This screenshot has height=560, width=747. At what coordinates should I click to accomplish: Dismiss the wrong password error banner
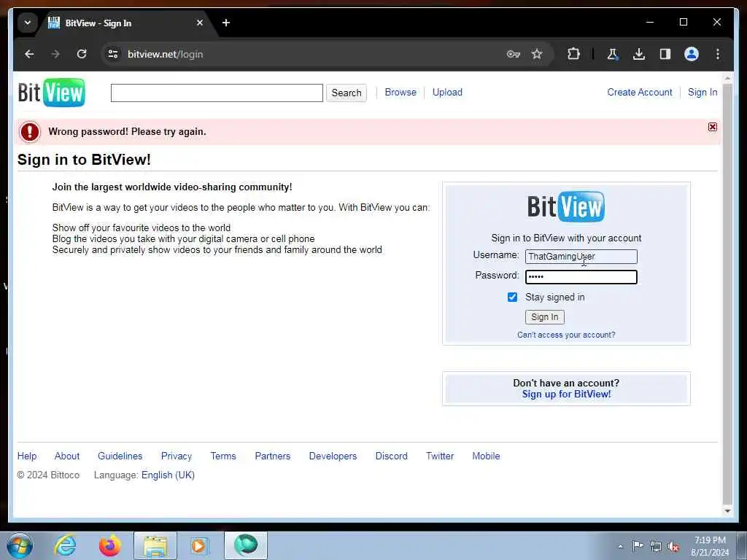pos(712,127)
